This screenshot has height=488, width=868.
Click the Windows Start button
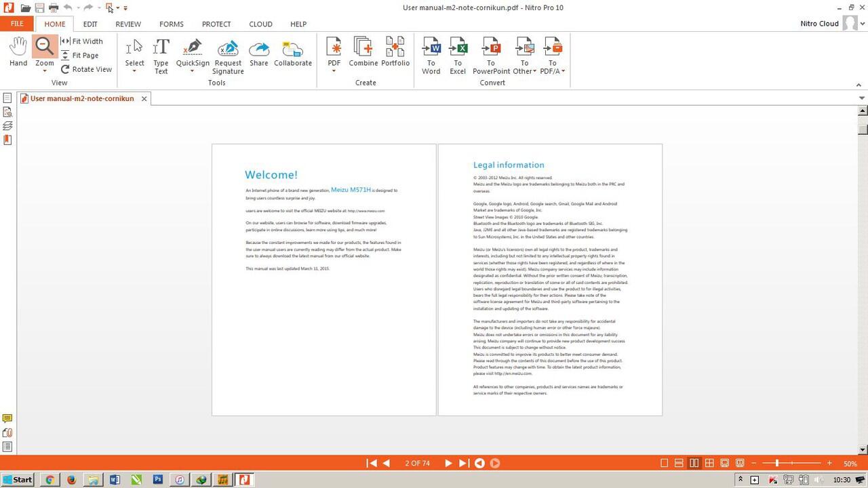click(x=18, y=479)
